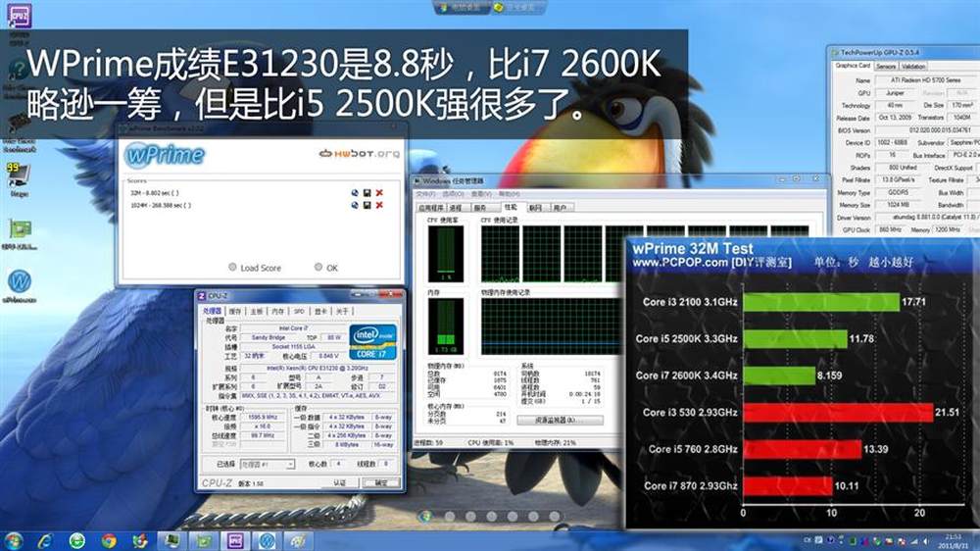
Task: Delete the 32M wPrime score
Action: click(x=378, y=192)
